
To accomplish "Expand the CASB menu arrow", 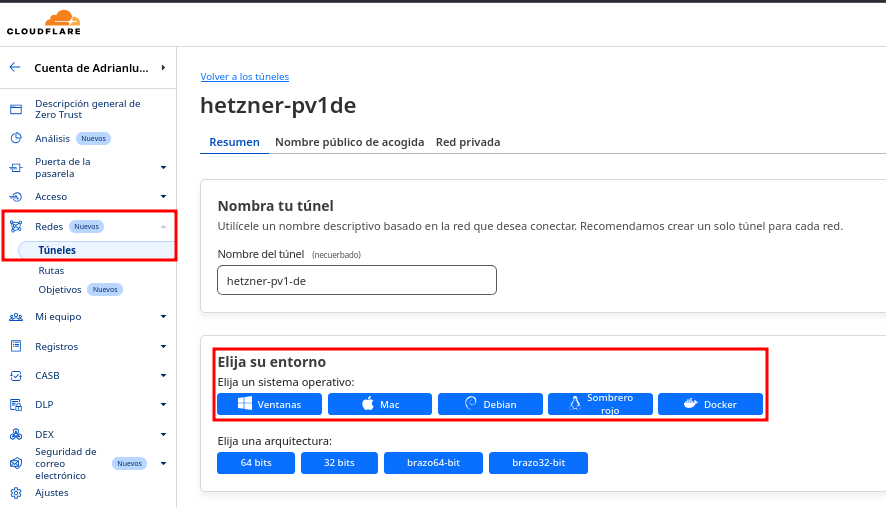I will click(163, 375).
